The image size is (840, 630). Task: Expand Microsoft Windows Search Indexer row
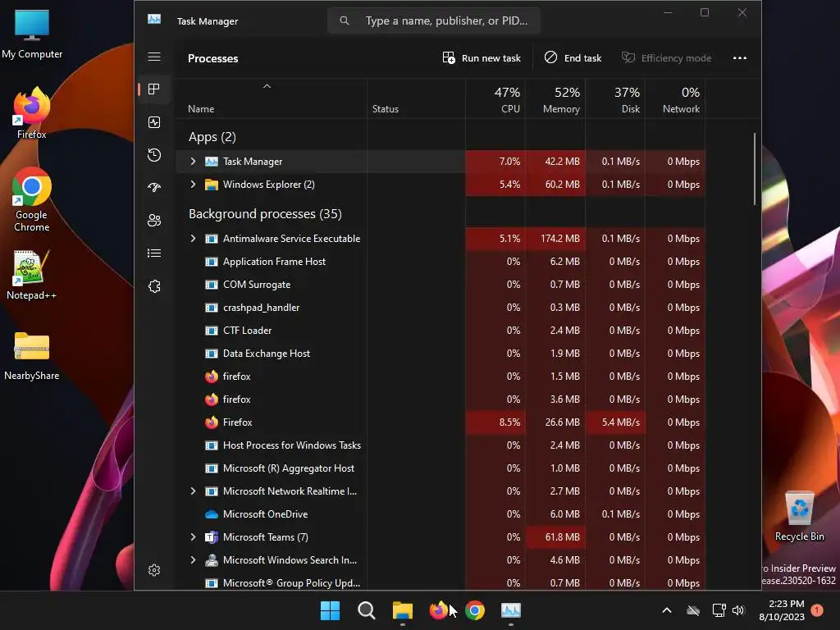(x=194, y=559)
